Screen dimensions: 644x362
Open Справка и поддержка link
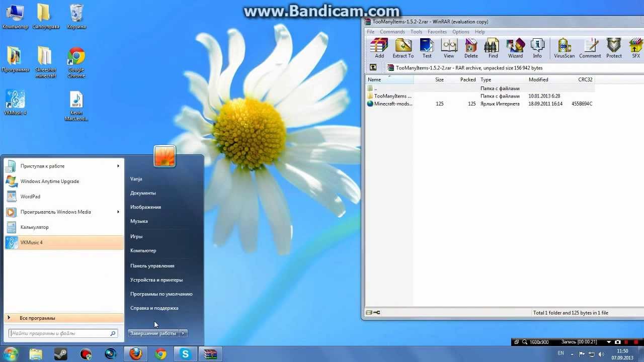pyautogui.click(x=154, y=308)
